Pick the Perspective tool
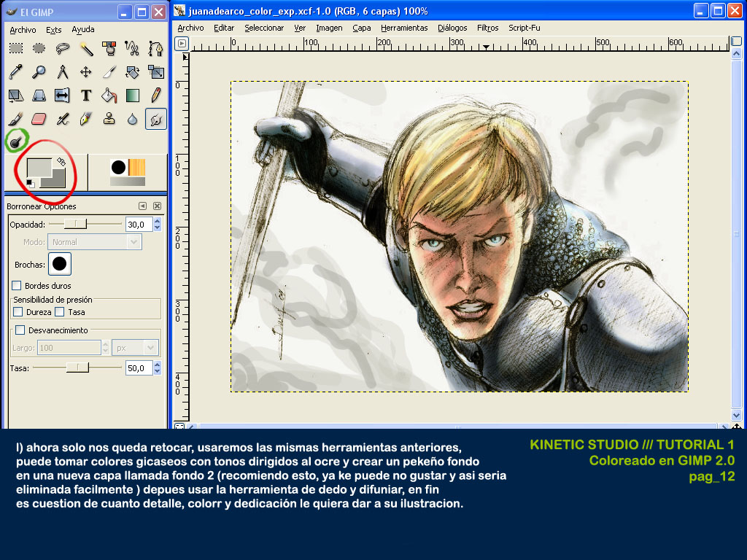Viewport: 747px width, 560px height. (x=39, y=96)
